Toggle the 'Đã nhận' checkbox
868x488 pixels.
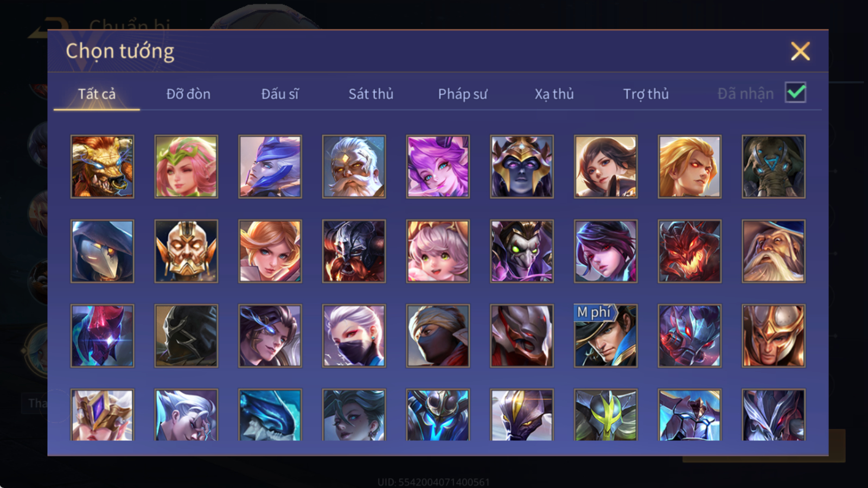(795, 93)
